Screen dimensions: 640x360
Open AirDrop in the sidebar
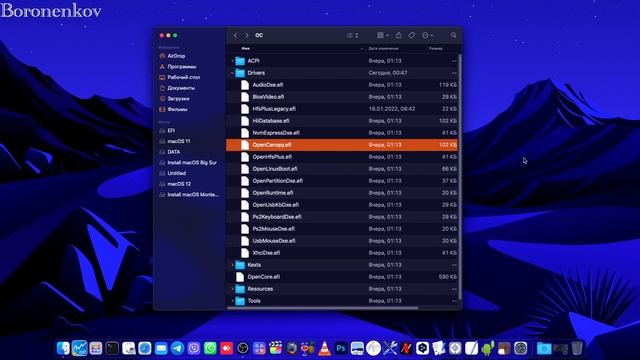coord(176,56)
